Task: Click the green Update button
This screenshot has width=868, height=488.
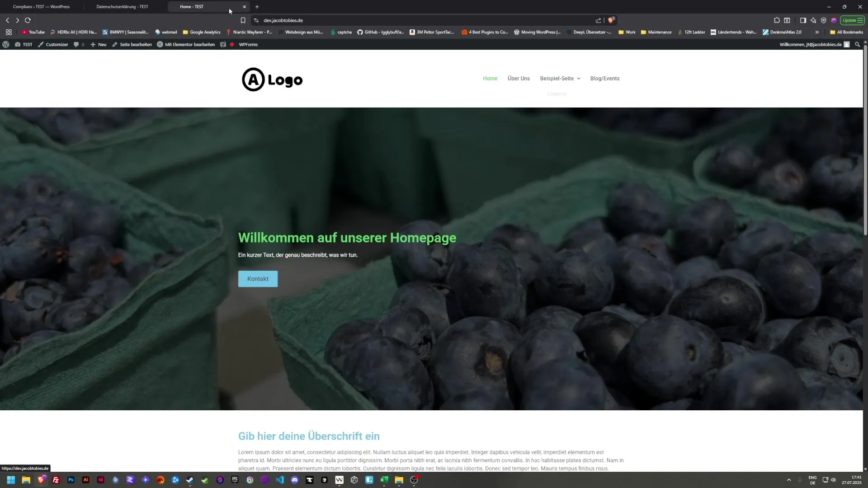Action: (x=853, y=20)
